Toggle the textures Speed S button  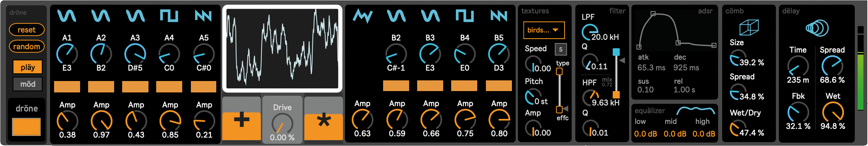(x=560, y=49)
